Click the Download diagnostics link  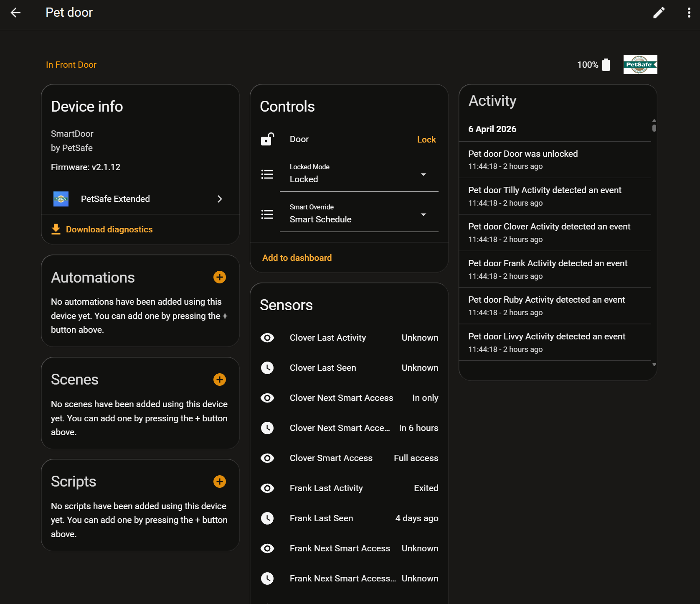pos(109,229)
